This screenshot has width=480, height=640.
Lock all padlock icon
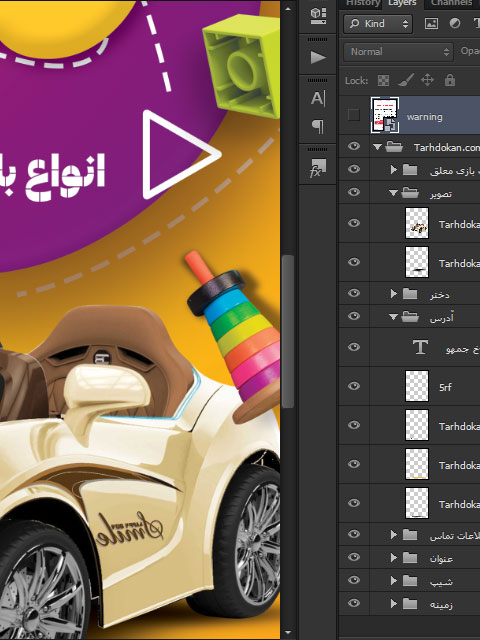click(x=450, y=80)
